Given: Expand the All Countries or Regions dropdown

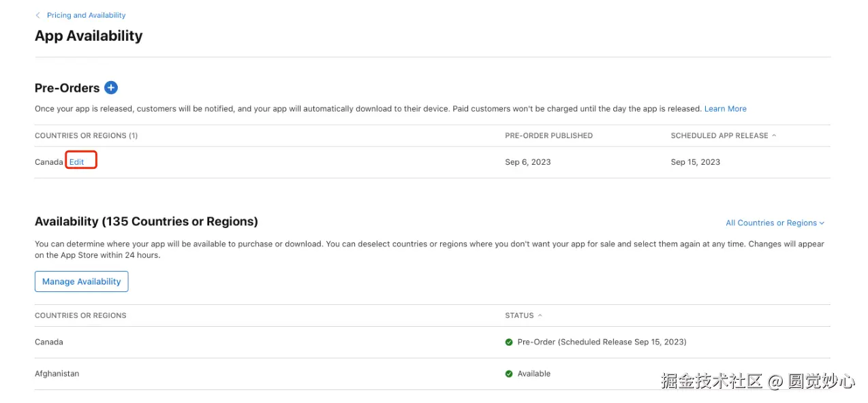Looking at the screenshot, I should 775,223.
